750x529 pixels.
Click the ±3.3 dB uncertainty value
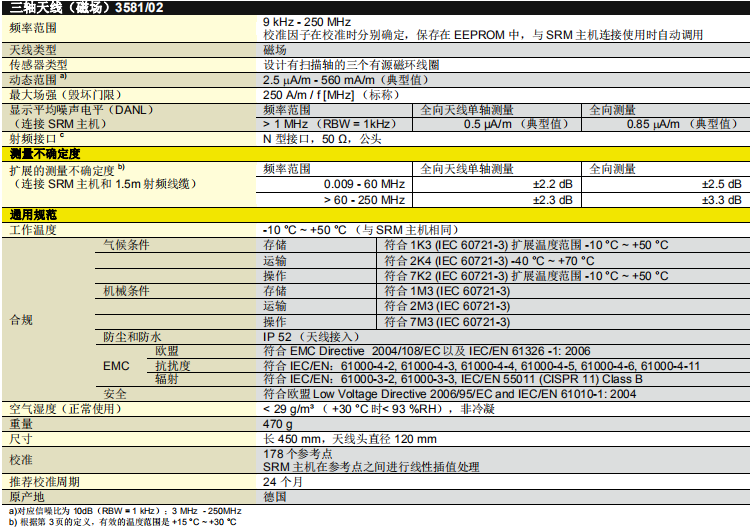click(x=720, y=200)
